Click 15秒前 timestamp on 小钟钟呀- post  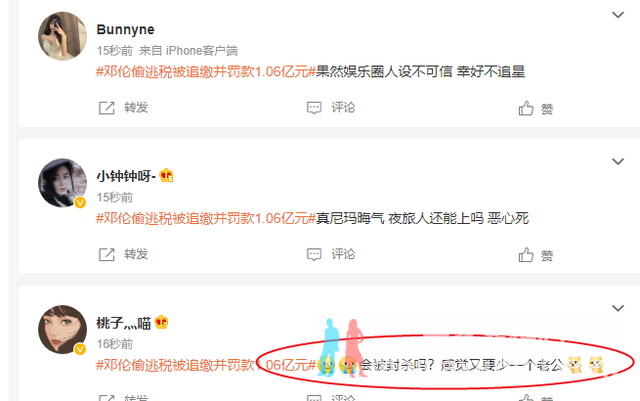tap(115, 197)
